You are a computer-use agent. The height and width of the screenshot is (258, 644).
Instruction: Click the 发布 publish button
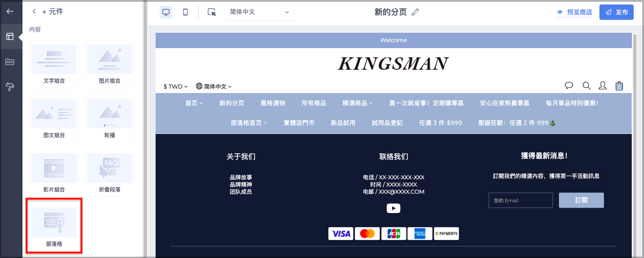(x=616, y=12)
